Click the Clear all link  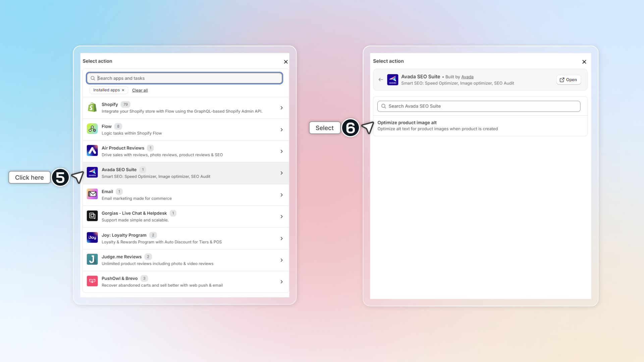[x=140, y=90]
